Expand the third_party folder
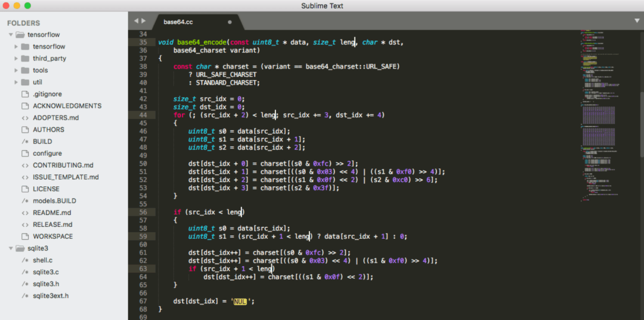The height and width of the screenshot is (320, 644). (x=16, y=59)
